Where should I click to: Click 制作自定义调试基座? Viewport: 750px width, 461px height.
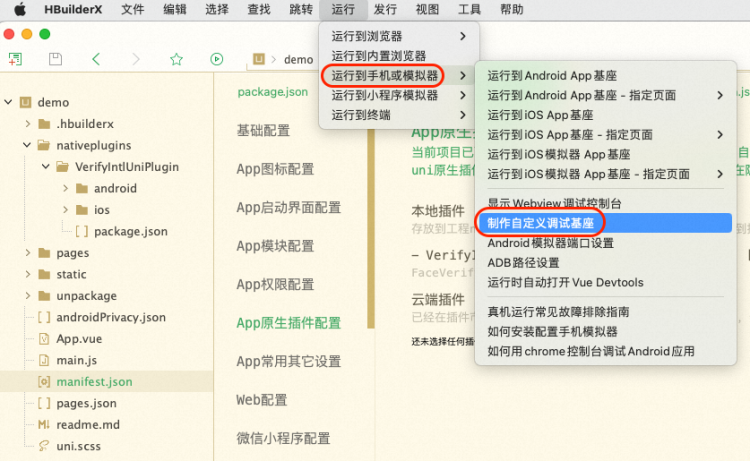point(605,223)
